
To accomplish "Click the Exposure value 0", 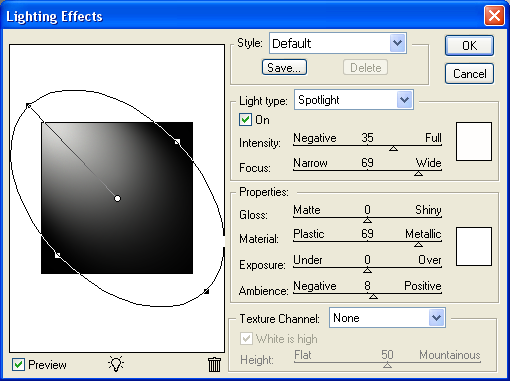I will [367, 260].
